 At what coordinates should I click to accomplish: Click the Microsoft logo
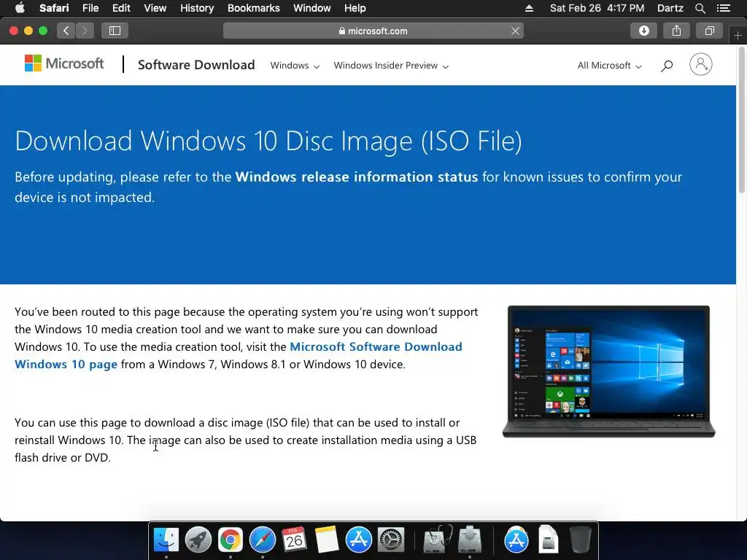64,63
